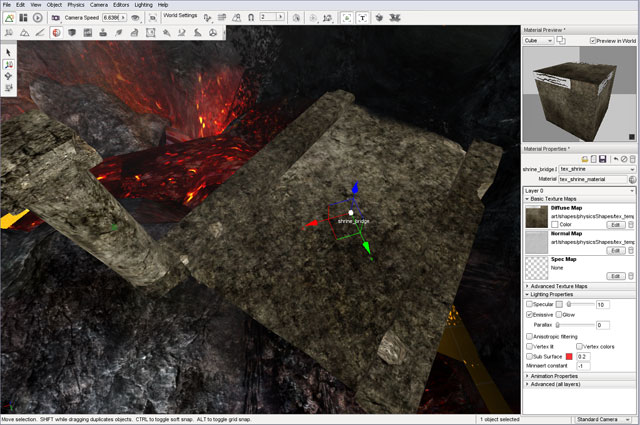
Task: Open the Physics menu
Action: point(75,5)
